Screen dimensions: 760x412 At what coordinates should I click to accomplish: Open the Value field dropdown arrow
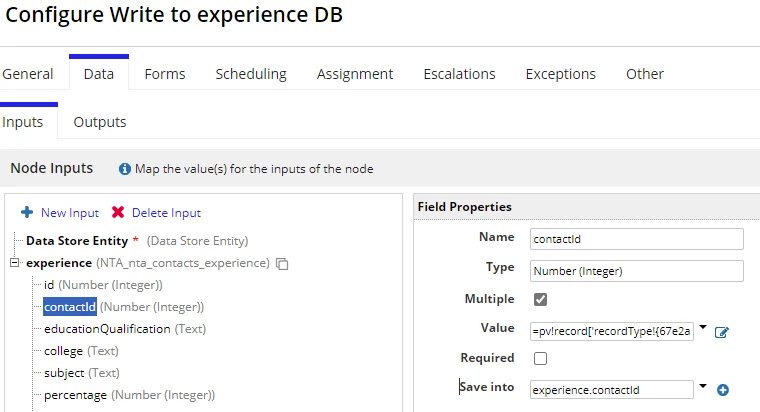point(703,328)
